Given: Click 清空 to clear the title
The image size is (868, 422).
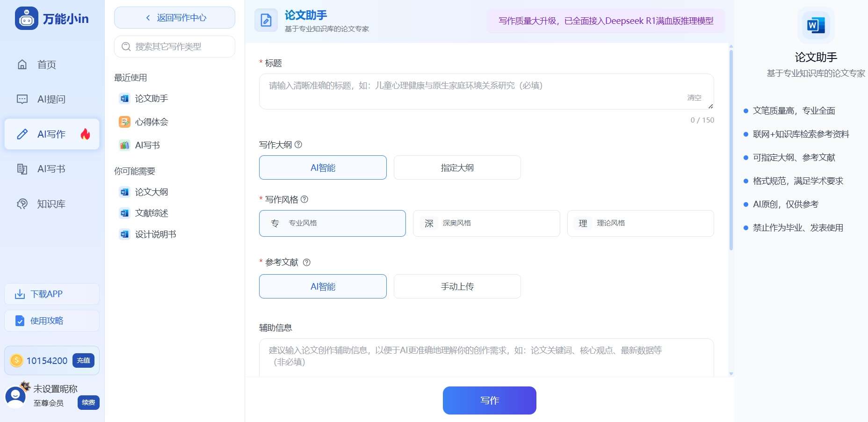Looking at the screenshot, I should (694, 98).
